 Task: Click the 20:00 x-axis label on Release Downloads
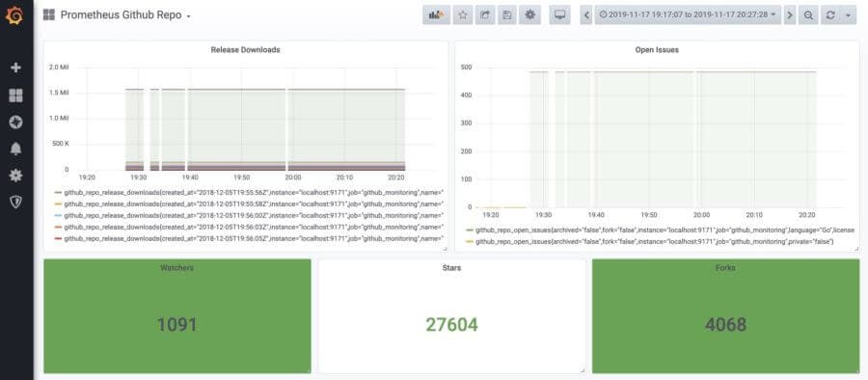pyautogui.click(x=293, y=177)
